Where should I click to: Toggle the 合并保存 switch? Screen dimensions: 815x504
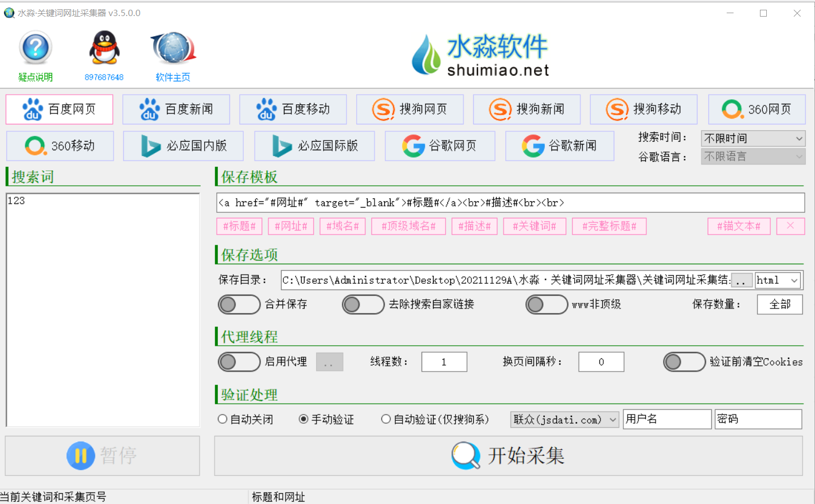[x=239, y=304]
